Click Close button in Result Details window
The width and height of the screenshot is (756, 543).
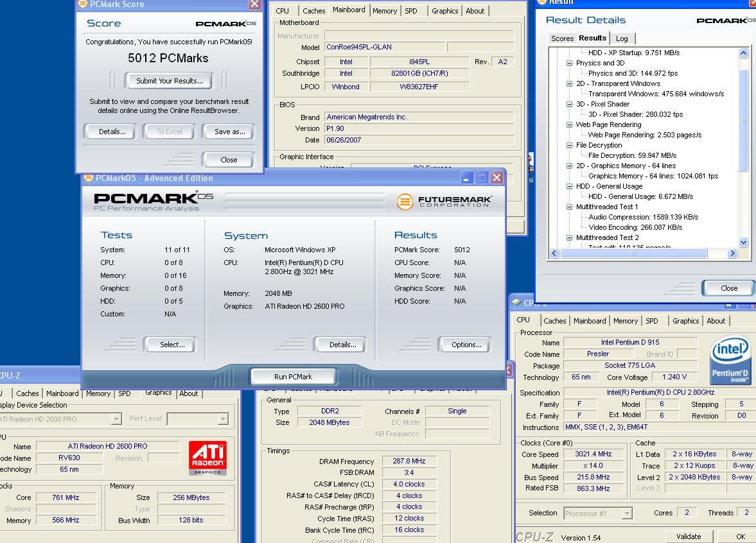728,288
